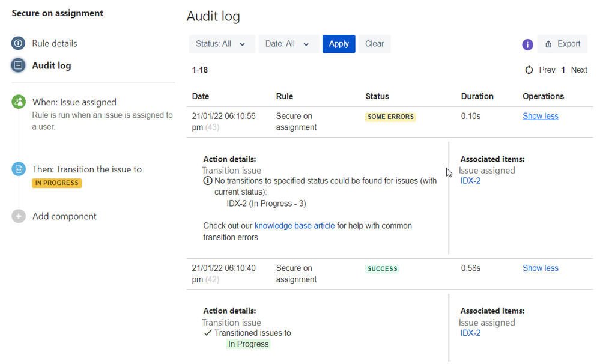This screenshot has width=600, height=364.
Task: Click the green 'In Progress' status label
Action: (x=248, y=344)
